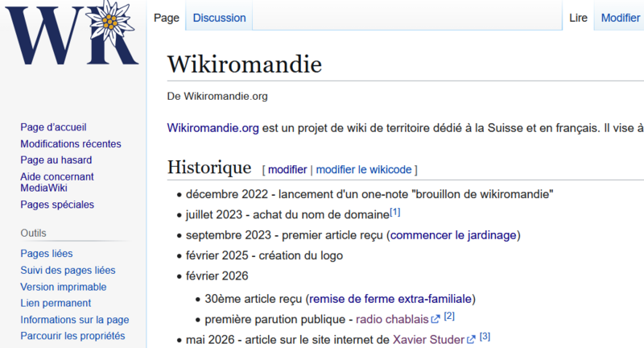
Task: Open radio chablais external link
Action: click(x=392, y=319)
